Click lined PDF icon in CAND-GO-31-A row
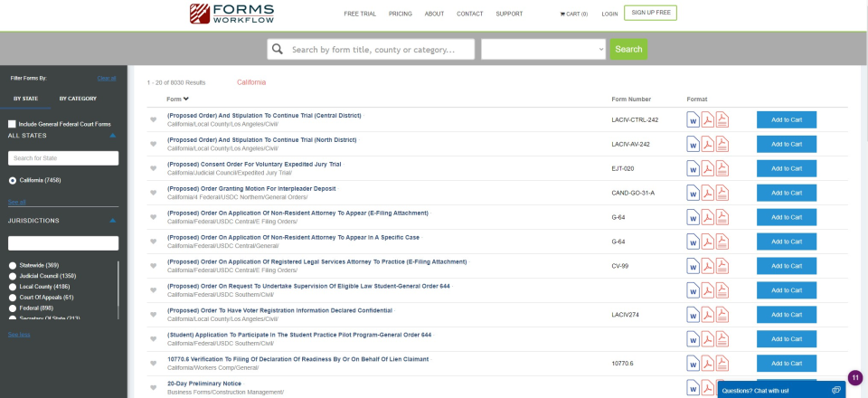This screenshot has height=398, width=868. point(722,193)
